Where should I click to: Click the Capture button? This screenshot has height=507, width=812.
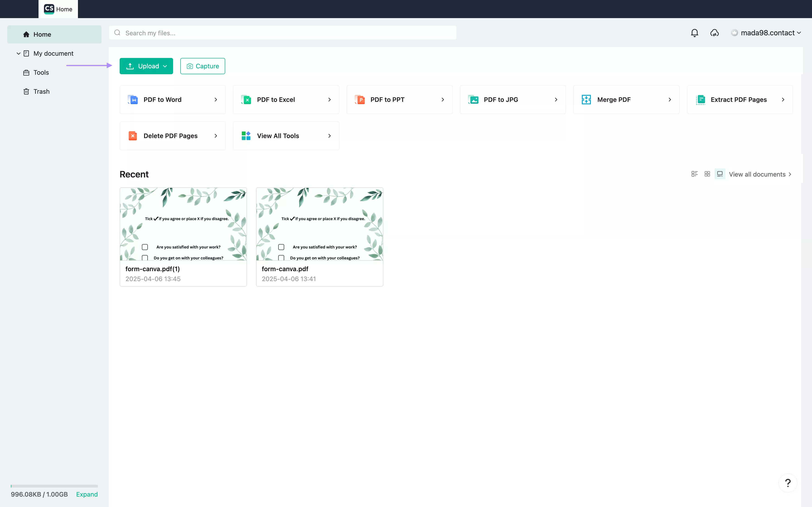pyautogui.click(x=203, y=66)
